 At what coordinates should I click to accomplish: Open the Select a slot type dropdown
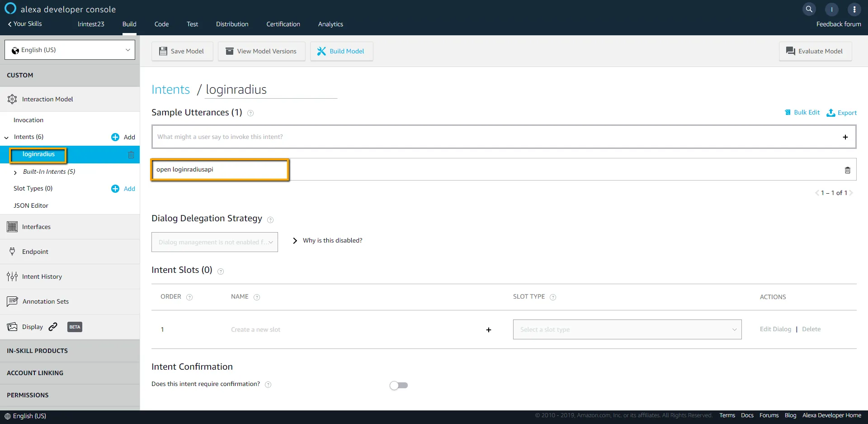tap(627, 329)
